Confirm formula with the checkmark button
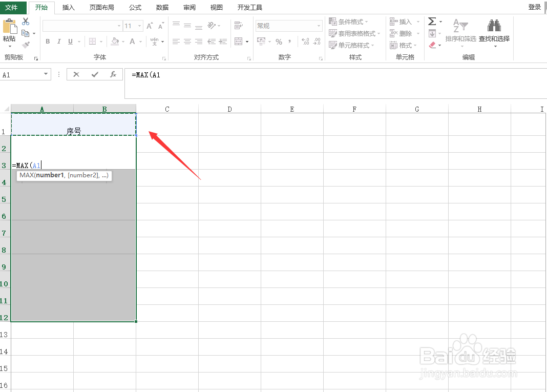Image resolution: width=547 pixels, height=392 pixels. (95, 74)
